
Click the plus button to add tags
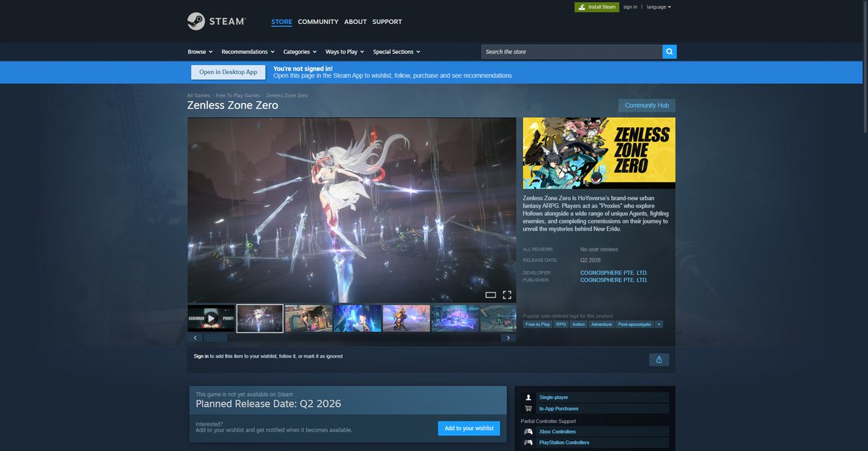659,325
